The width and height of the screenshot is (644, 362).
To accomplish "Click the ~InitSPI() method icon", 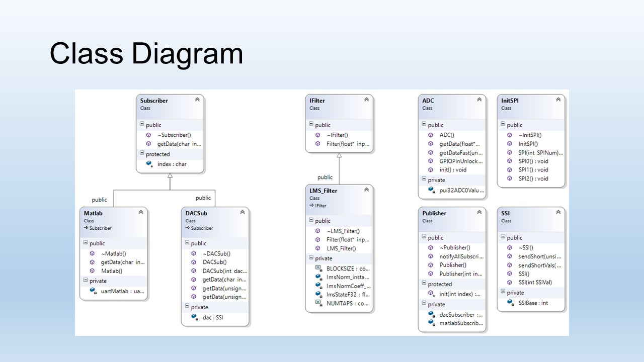I will [510, 135].
